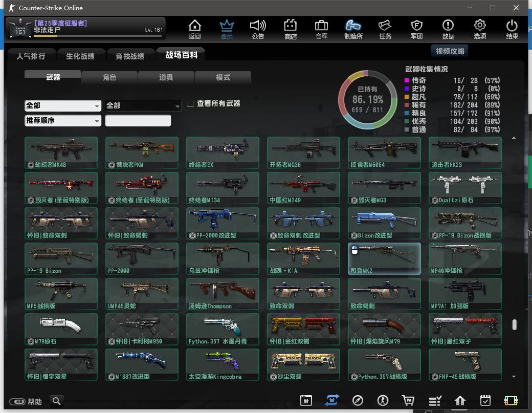
Task: Switch to the 竞技战绩 tab
Action: pyautogui.click(x=130, y=56)
